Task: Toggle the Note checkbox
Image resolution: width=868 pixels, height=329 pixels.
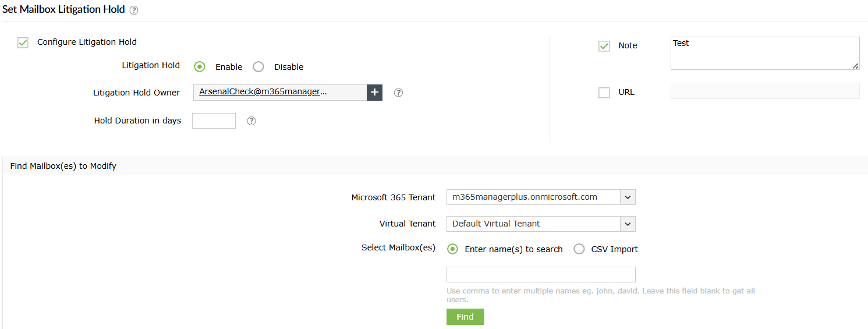Action: [x=604, y=46]
